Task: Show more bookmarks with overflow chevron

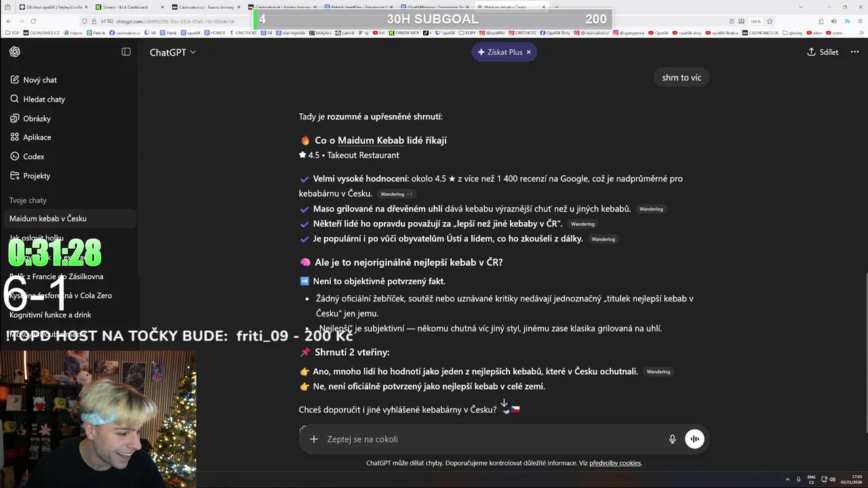Action: click(x=861, y=33)
